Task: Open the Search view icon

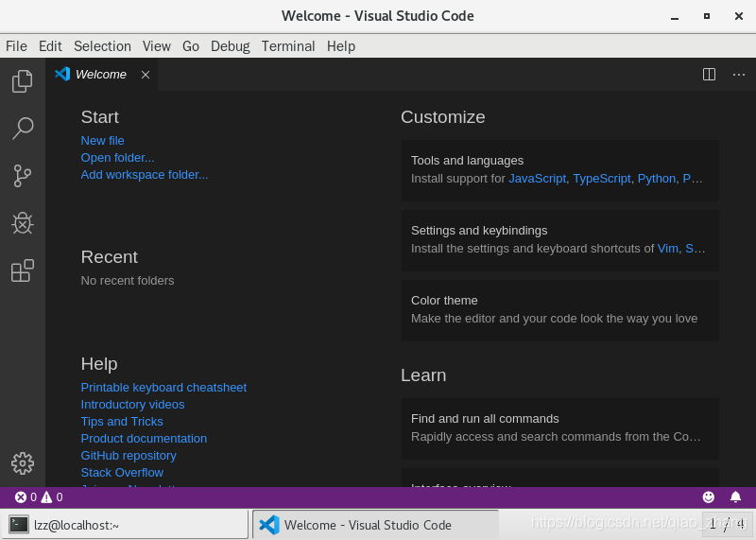Action: [x=22, y=129]
